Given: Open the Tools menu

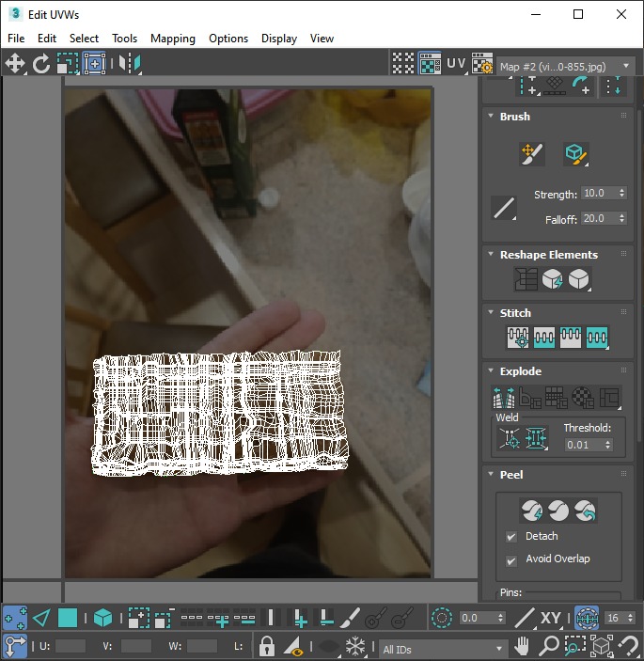Looking at the screenshot, I should pyautogui.click(x=124, y=39).
